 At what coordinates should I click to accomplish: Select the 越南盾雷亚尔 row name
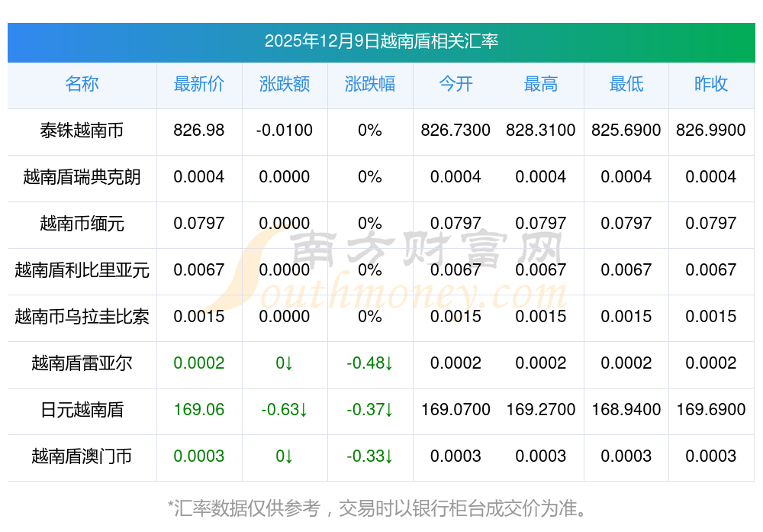click(x=82, y=363)
